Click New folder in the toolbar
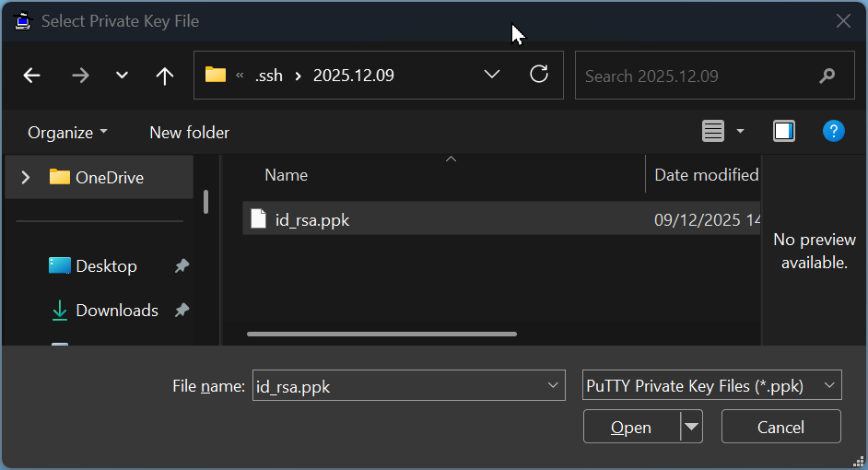Screen dimensions: 868x470 pyautogui.click(x=189, y=133)
